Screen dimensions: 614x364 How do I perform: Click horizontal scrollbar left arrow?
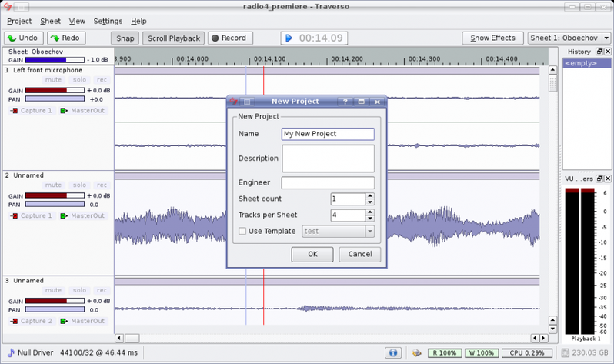[119, 338]
